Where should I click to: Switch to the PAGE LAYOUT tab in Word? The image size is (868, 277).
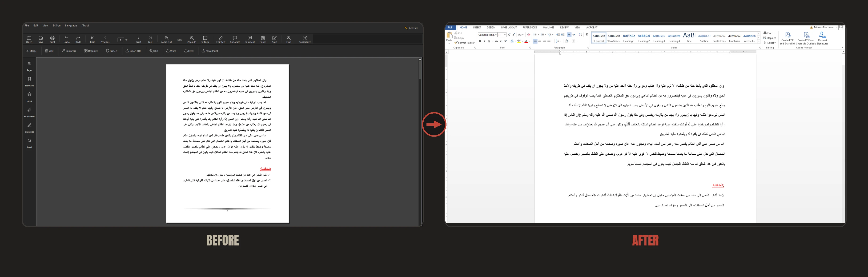pos(509,28)
